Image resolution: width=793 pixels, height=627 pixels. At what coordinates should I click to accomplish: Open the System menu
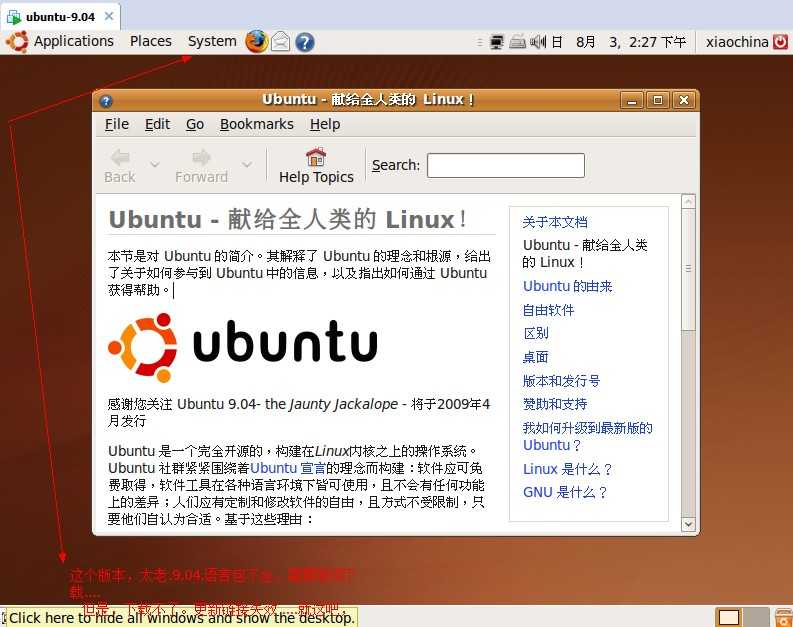(212, 41)
